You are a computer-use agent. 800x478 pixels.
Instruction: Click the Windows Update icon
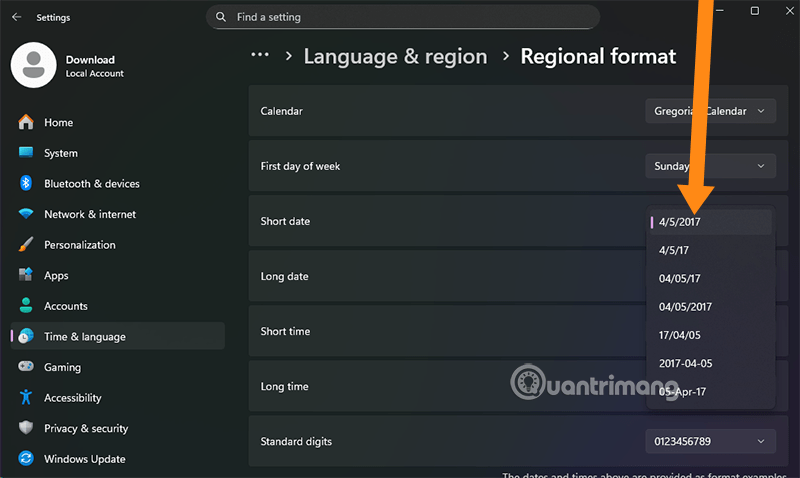pyautogui.click(x=26, y=459)
